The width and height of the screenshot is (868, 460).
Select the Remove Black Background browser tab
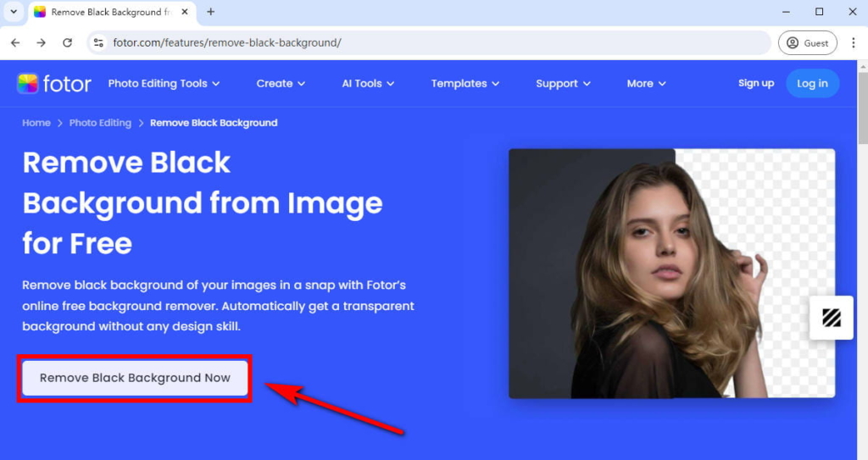111,12
